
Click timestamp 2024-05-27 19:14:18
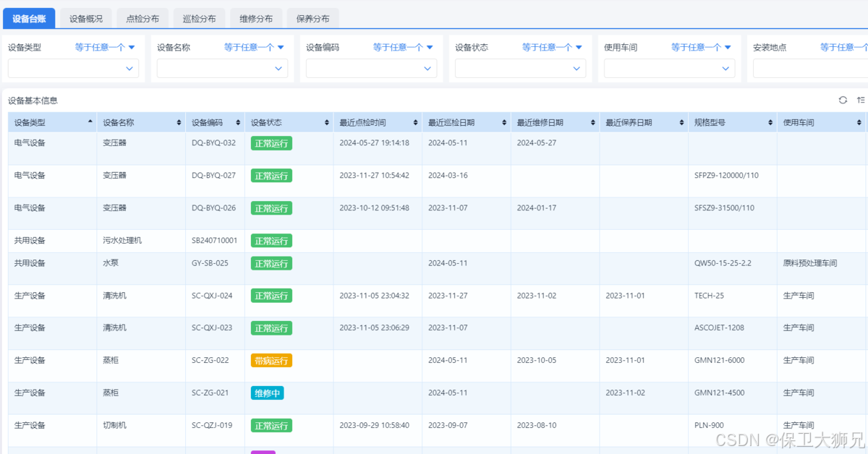click(x=374, y=143)
